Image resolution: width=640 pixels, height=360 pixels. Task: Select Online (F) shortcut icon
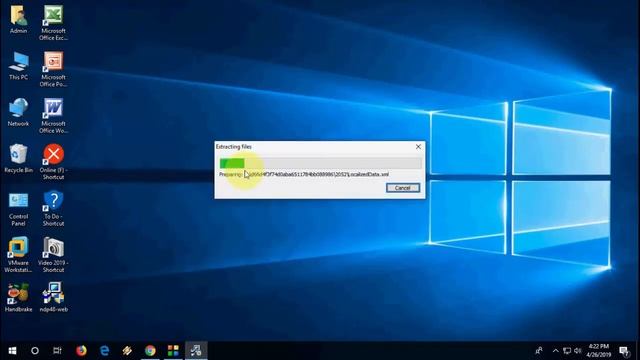tap(53, 162)
